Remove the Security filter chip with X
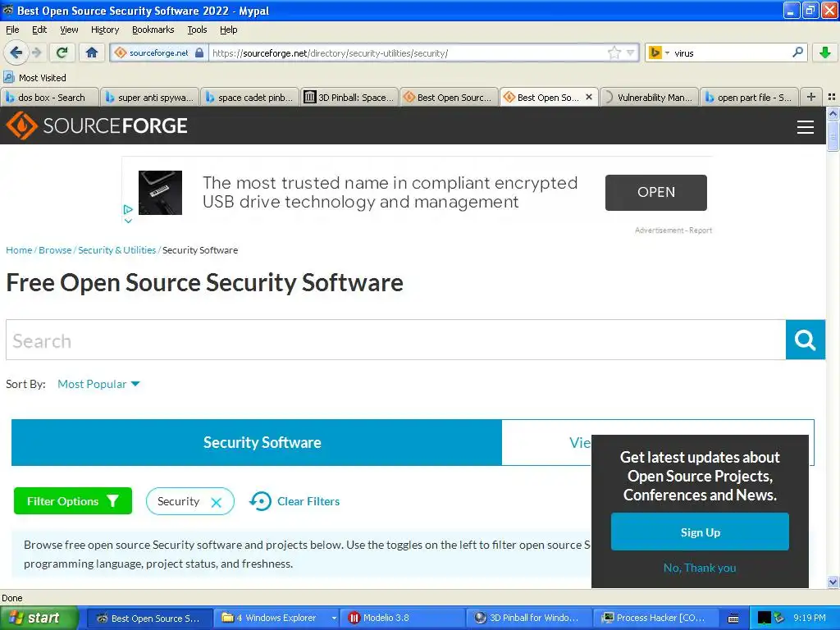This screenshot has height=630, width=840. click(x=217, y=502)
